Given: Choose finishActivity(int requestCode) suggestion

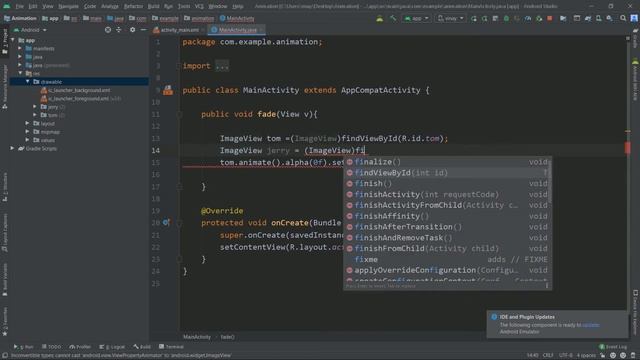Looking at the screenshot, I should click(447, 194).
